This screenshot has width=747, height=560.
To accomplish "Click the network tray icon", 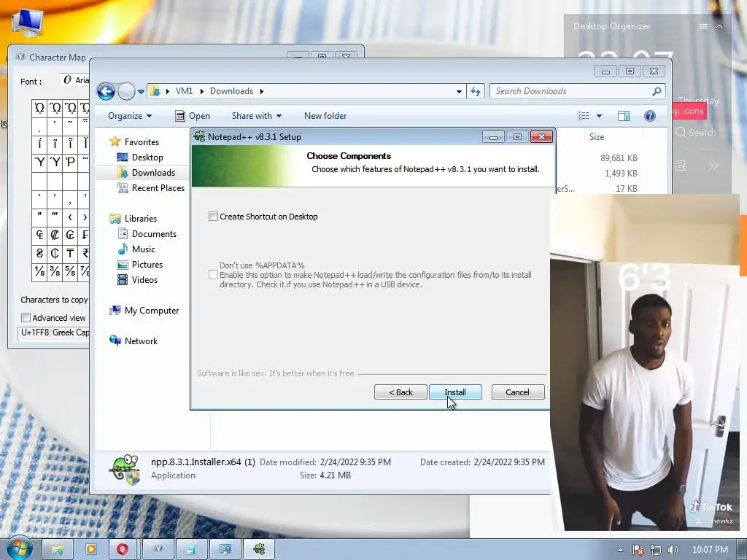I will pos(656,550).
